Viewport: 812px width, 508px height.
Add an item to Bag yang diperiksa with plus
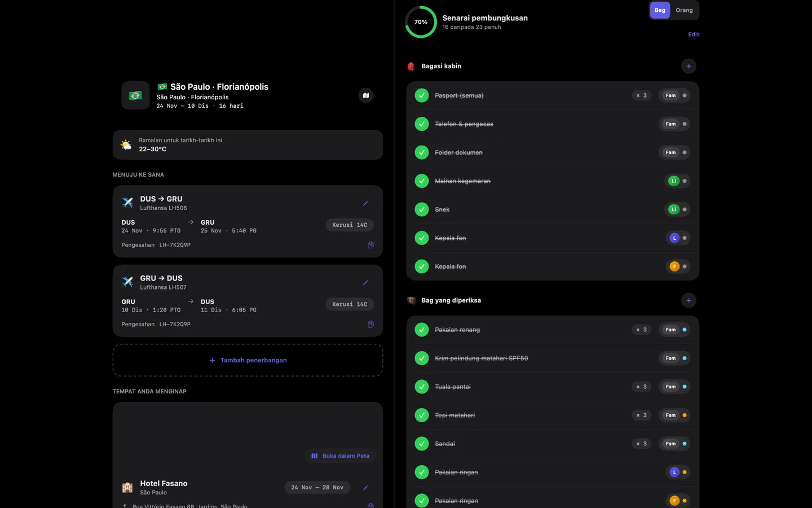tap(689, 300)
